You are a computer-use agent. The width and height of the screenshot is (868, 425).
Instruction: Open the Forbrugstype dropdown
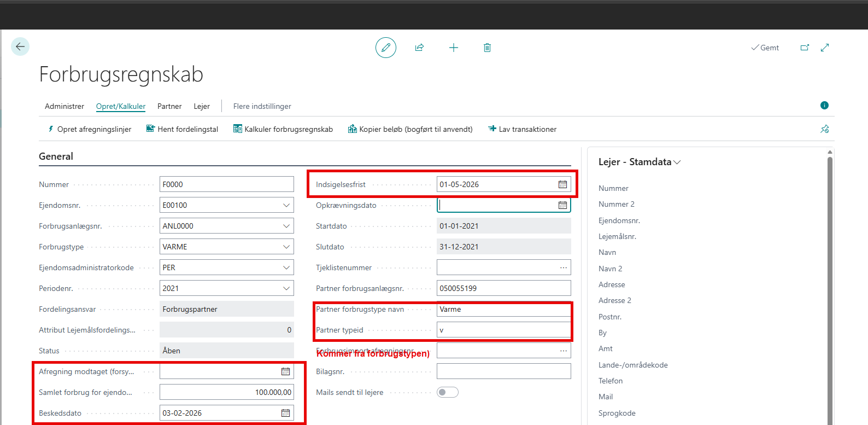click(x=286, y=247)
